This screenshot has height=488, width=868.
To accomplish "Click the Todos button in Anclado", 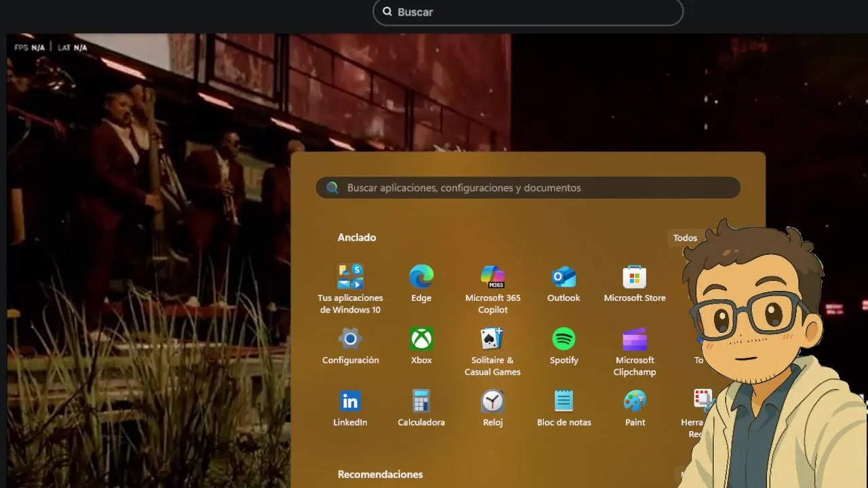I will click(x=685, y=238).
